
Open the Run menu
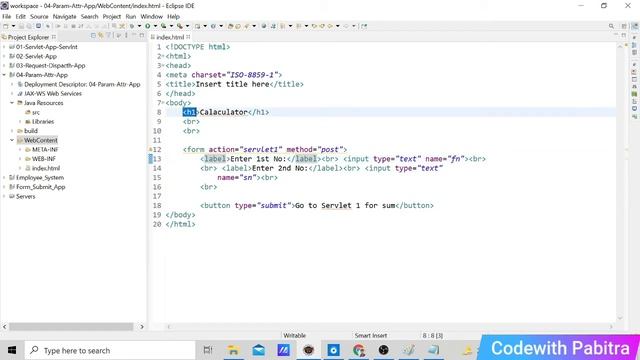tap(131, 16)
